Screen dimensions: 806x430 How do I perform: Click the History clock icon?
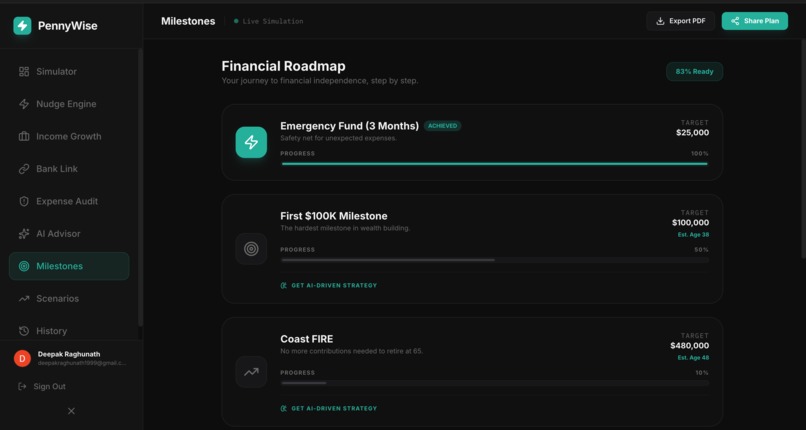tap(24, 331)
